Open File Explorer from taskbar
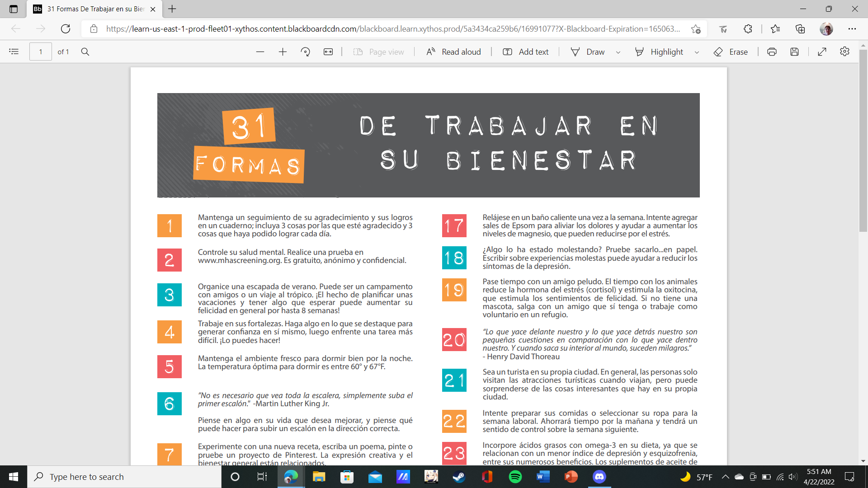The width and height of the screenshot is (868, 488). click(319, 477)
